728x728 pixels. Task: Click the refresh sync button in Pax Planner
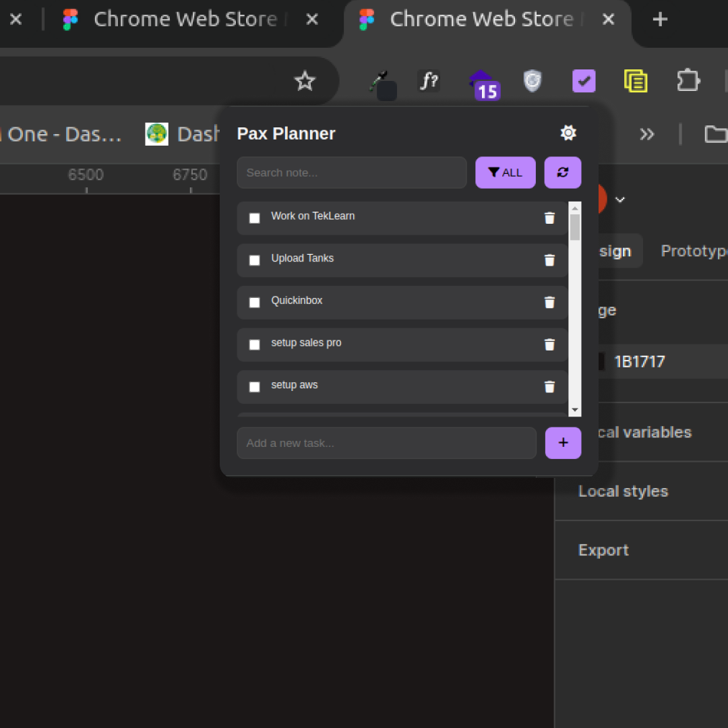[x=563, y=173]
